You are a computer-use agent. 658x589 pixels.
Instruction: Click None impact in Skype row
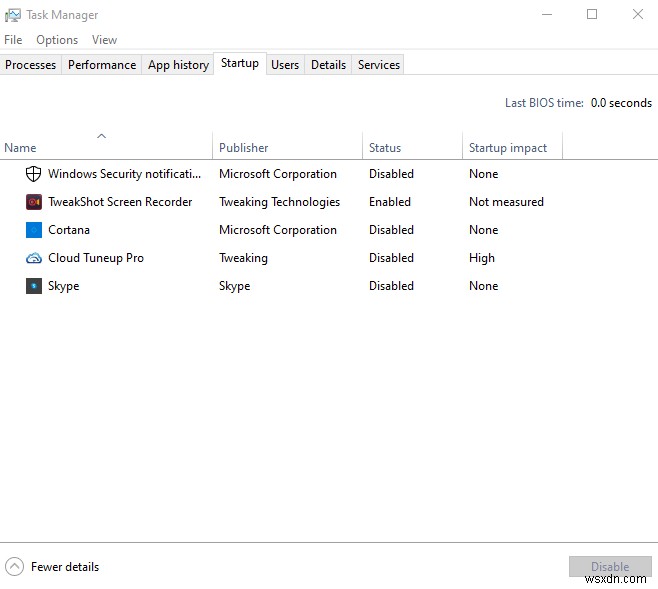click(483, 286)
